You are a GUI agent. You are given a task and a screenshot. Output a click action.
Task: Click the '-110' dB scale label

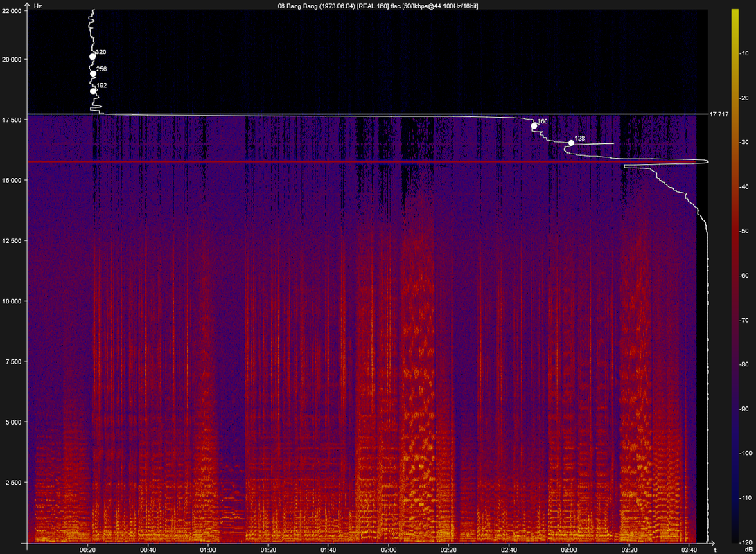(x=746, y=498)
